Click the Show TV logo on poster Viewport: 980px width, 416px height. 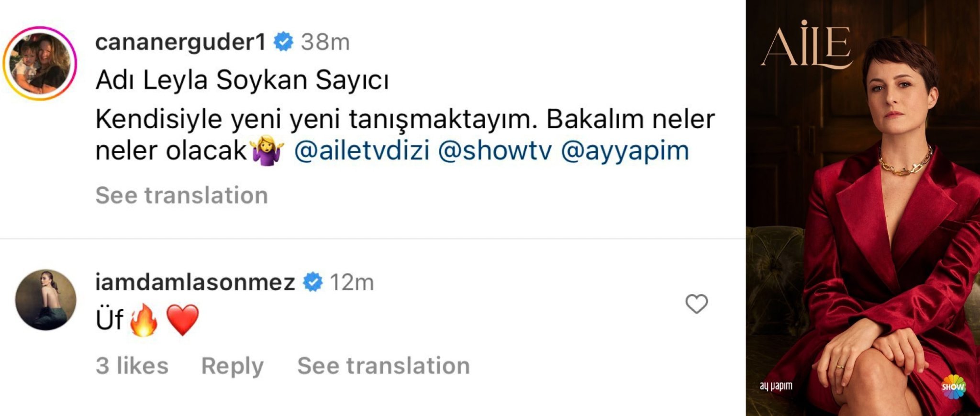pyautogui.click(x=953, y=386)
